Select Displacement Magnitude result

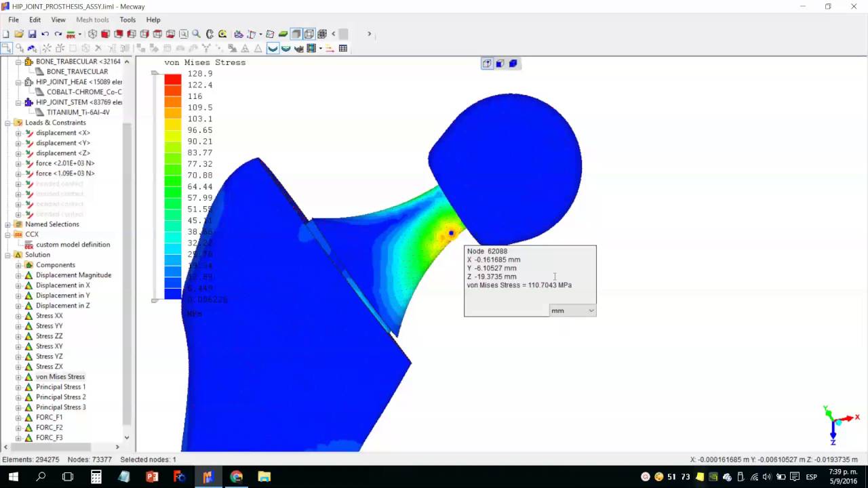[73, 275]
